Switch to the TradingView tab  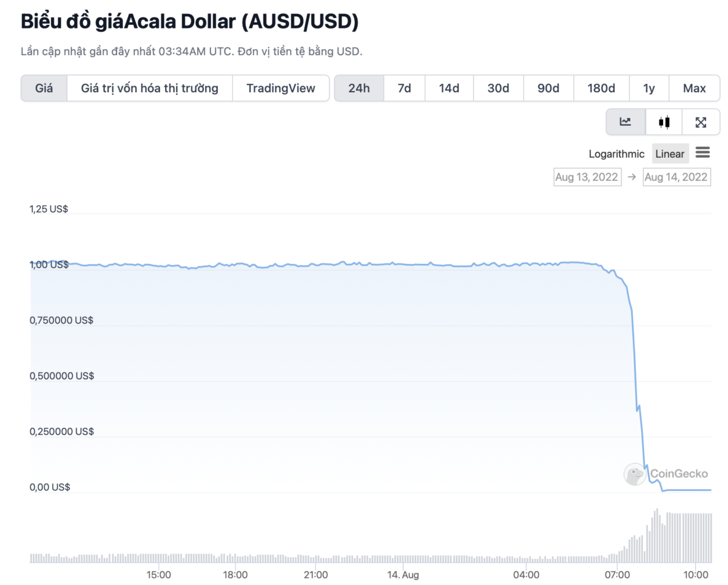pyautogui.click(x=281, y=88)
